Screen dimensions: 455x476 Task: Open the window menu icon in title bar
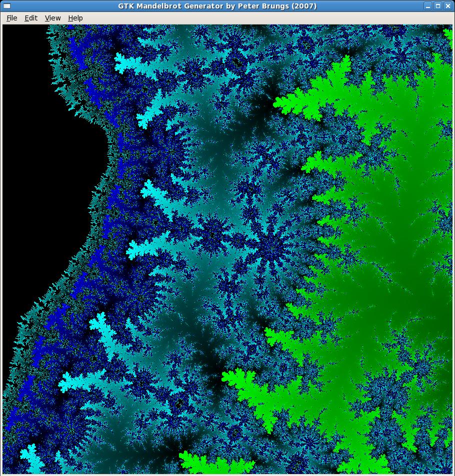point(7,6)
